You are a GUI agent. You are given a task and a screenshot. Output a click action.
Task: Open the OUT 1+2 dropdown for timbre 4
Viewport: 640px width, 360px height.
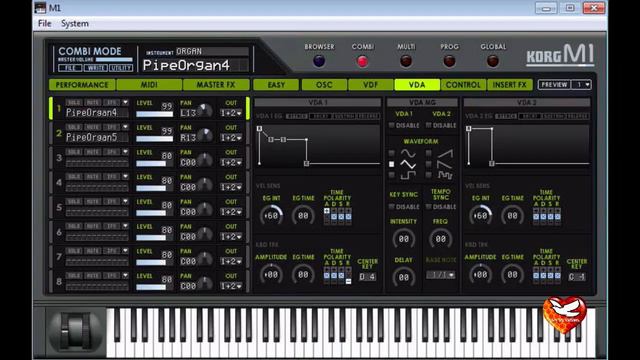pyautogui.click(x=231, y=187)
